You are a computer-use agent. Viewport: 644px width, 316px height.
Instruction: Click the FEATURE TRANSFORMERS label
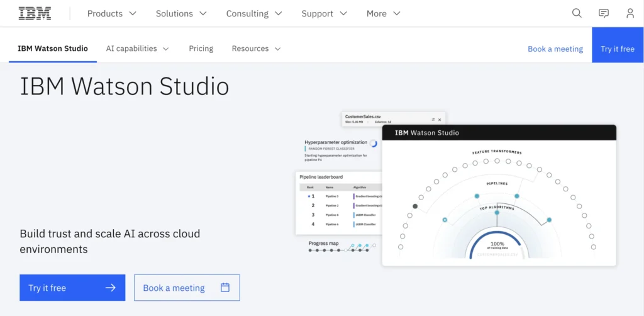(x=497, y=152)
